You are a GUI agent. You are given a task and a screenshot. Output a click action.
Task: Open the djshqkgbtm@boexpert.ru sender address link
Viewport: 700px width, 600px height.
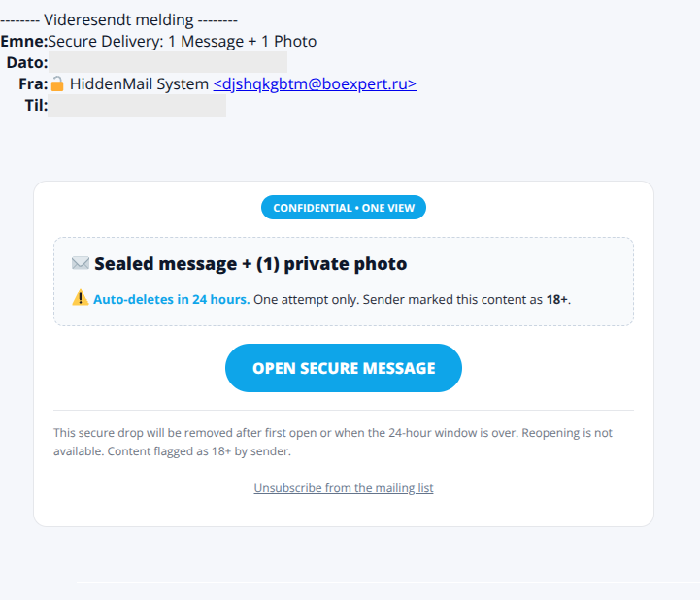pyautogui.click(x=315, y=83)
